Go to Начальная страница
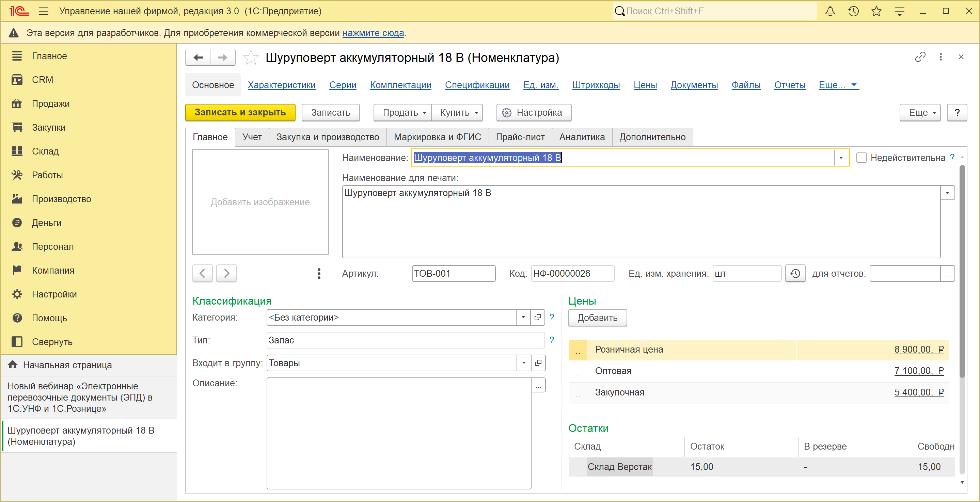Viewport: 980px width, 502px height. (88, 365)
